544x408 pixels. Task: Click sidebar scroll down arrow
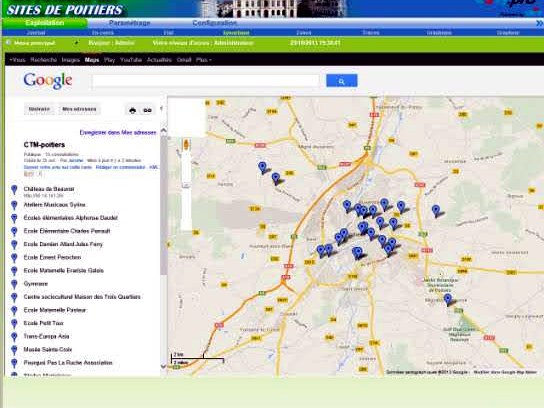point(163,366)
